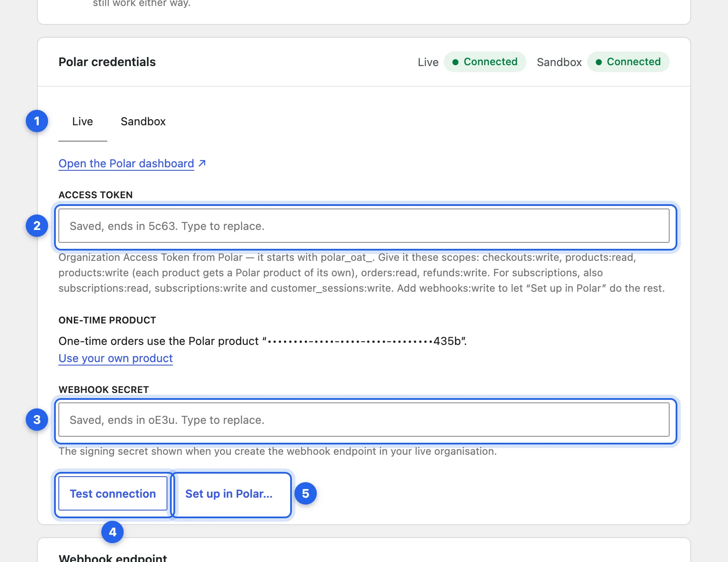Click the Live Connected status badge

pyautogui.click(x=485, y=62)
